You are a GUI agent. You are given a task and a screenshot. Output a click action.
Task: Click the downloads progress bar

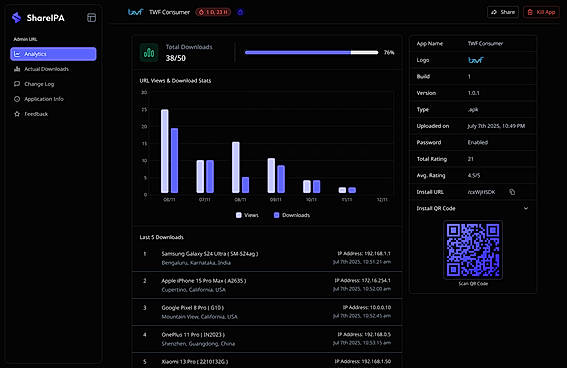311,52
